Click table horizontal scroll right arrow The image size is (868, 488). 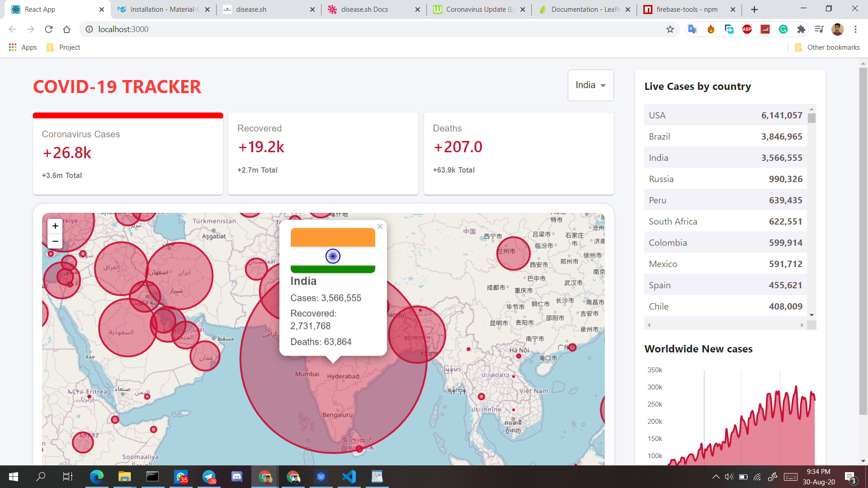[802, 325]
